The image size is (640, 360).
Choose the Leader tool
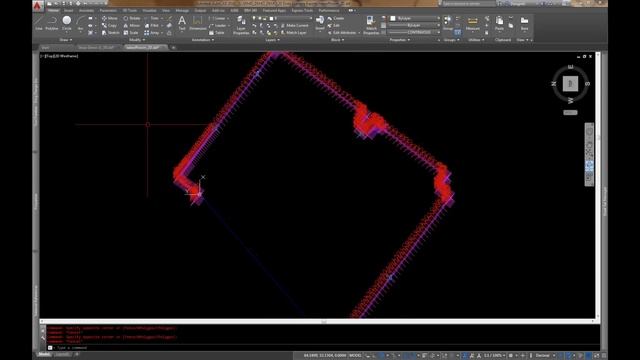point(219,25)
